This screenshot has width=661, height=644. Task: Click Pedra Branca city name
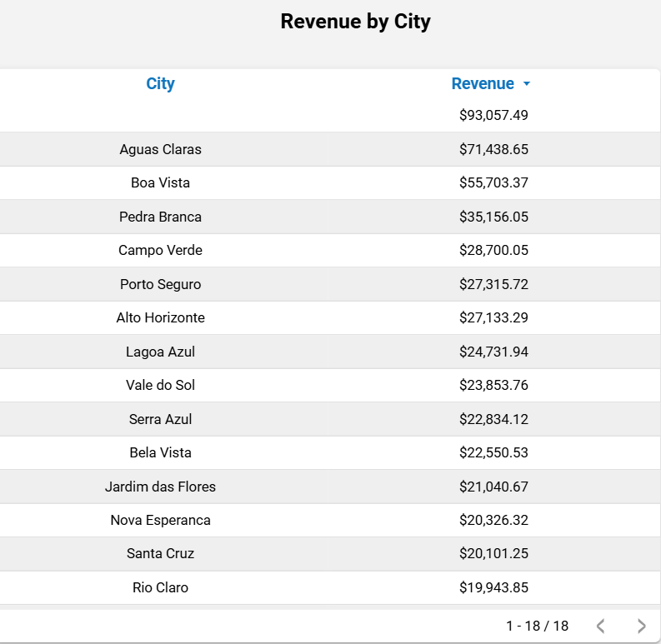tap(160, 217)
